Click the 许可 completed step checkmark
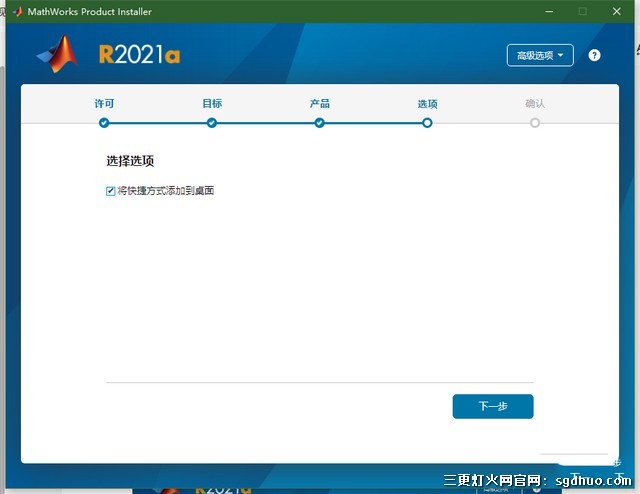 tap(104, 122)
